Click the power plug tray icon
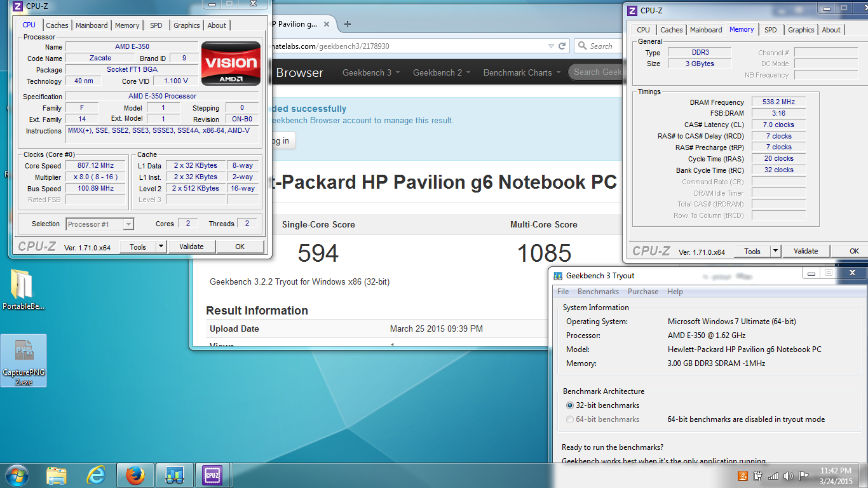The image size is (868, 488). coord(758,476)
